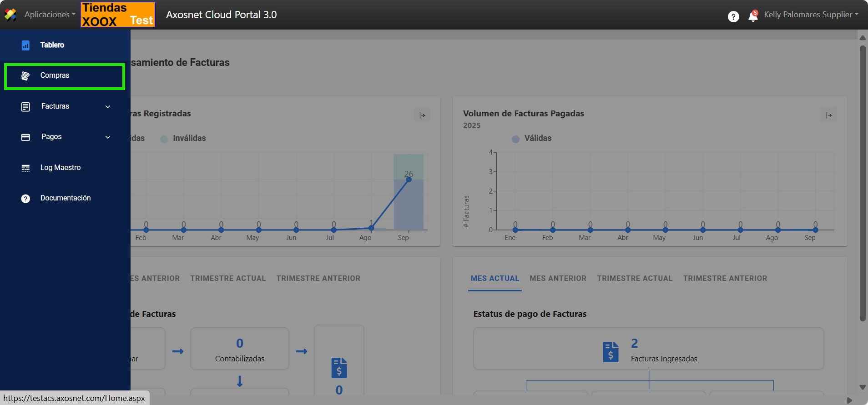Viewport: 868px width, 405px height.
Task: Expand the Volumen de Facturas Pagadas chart
Action: (x=828, y=115)
